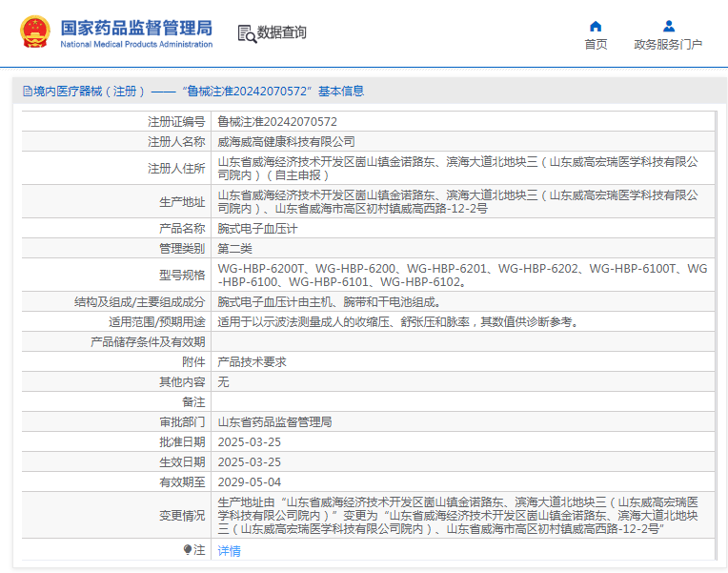Image resolution: width=728 pixels, height=573 pixels.
Task: Click the 产品技术要求 attachment value
Action: (253, 362)
